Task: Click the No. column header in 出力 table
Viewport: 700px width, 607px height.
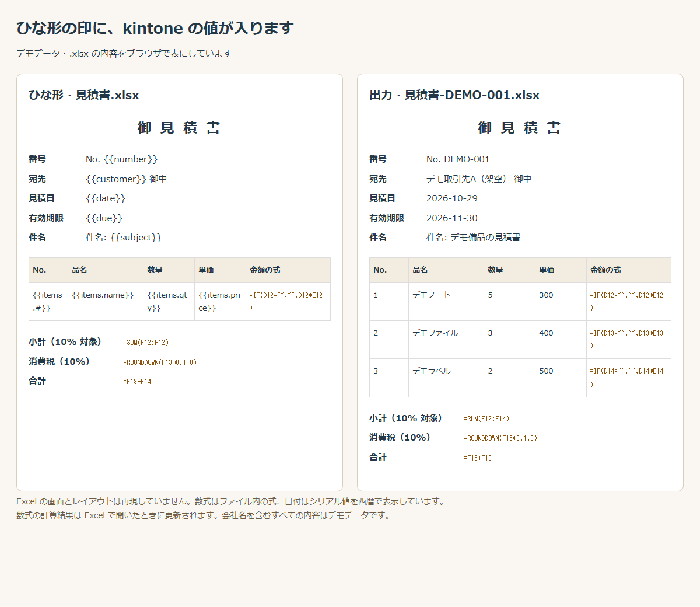Action: point(389,270)
